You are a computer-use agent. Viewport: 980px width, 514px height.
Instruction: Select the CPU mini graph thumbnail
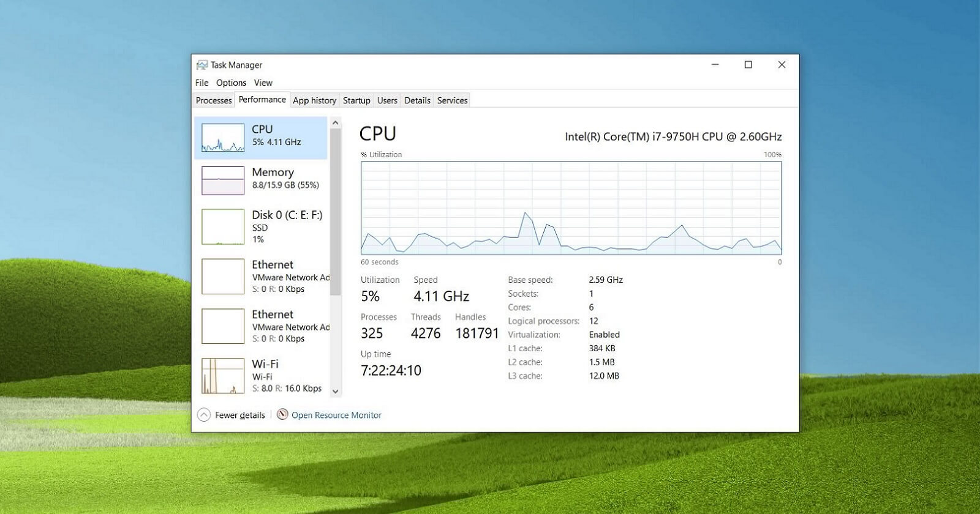223,138
